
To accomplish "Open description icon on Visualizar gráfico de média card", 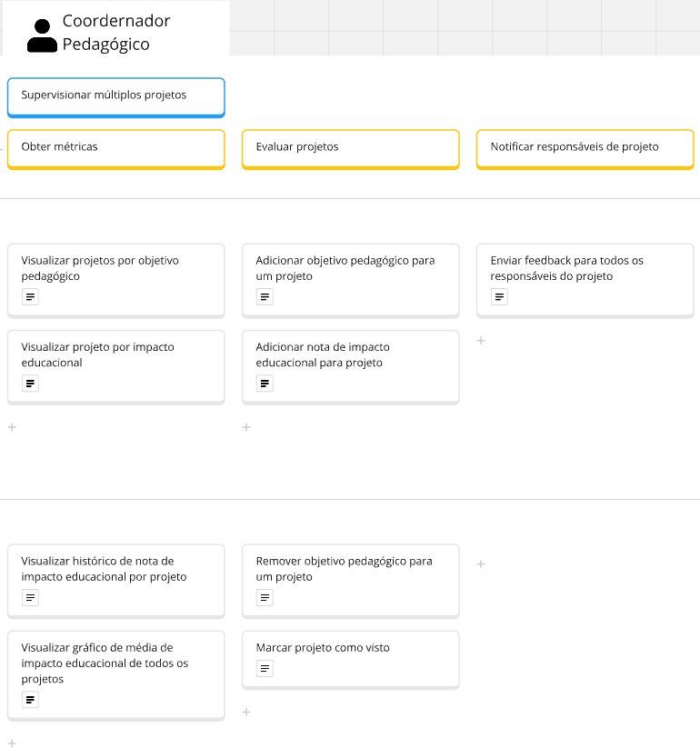I will pyautogui.click(x=30, y=700).
